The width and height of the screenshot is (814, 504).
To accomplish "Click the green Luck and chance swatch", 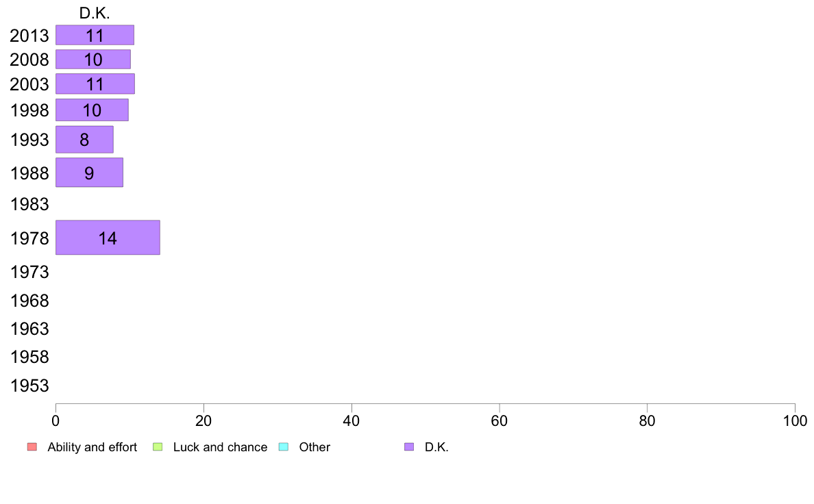I will pos(158,447).
